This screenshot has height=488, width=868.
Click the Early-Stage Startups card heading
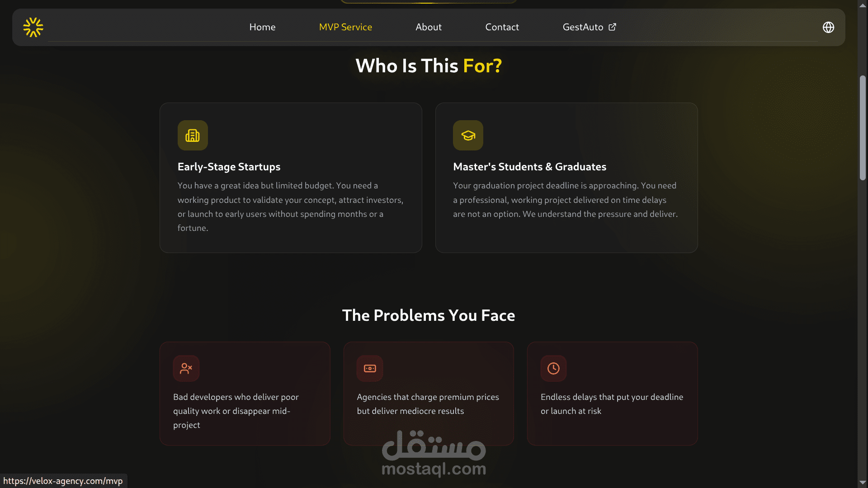coord(229,167)
